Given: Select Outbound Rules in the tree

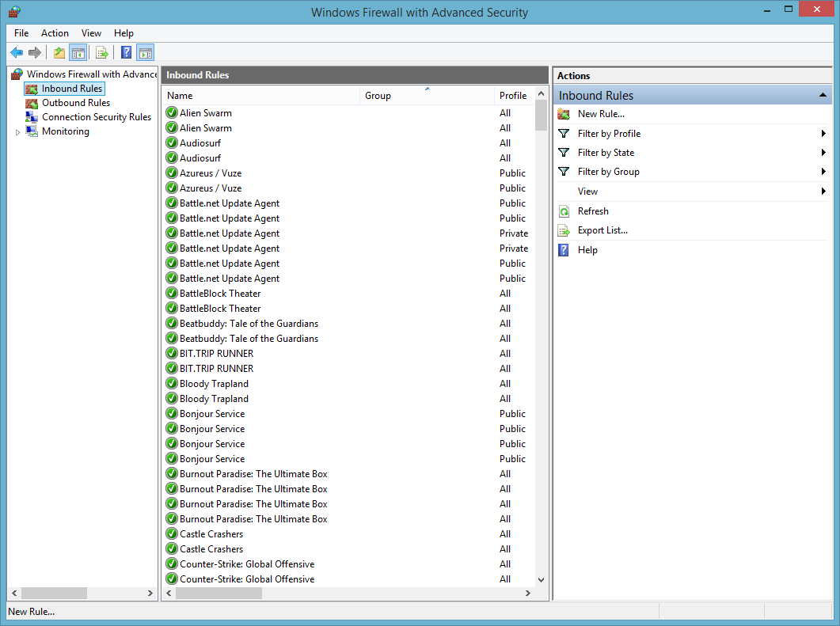Looking at the screenshot, I should (x=76, y=103).
